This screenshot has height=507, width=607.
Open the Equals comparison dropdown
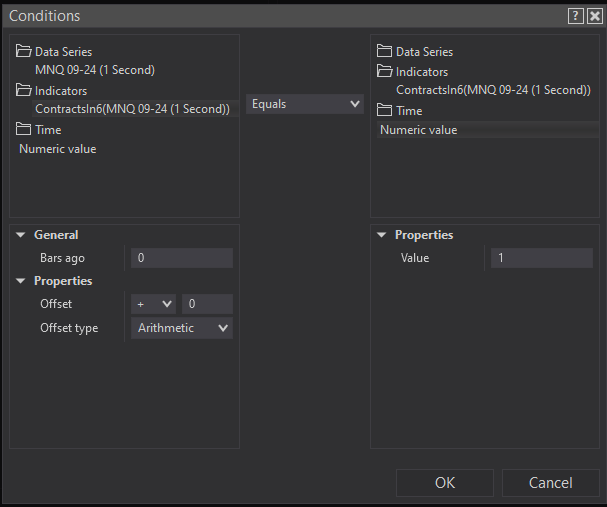[305, 104]
